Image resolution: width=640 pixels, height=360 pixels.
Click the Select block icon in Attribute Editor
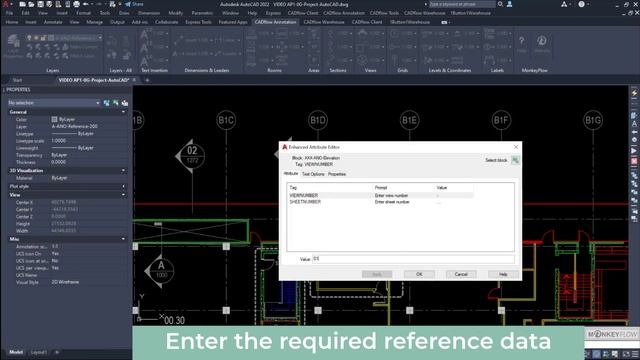[515, 160]
